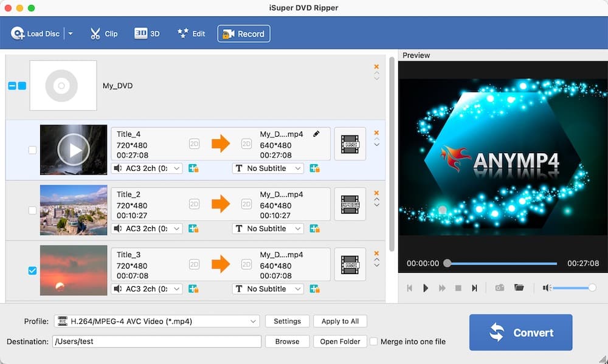Fast forward the preview
Screen dimensions: 608x364
(x=441, y=288)
